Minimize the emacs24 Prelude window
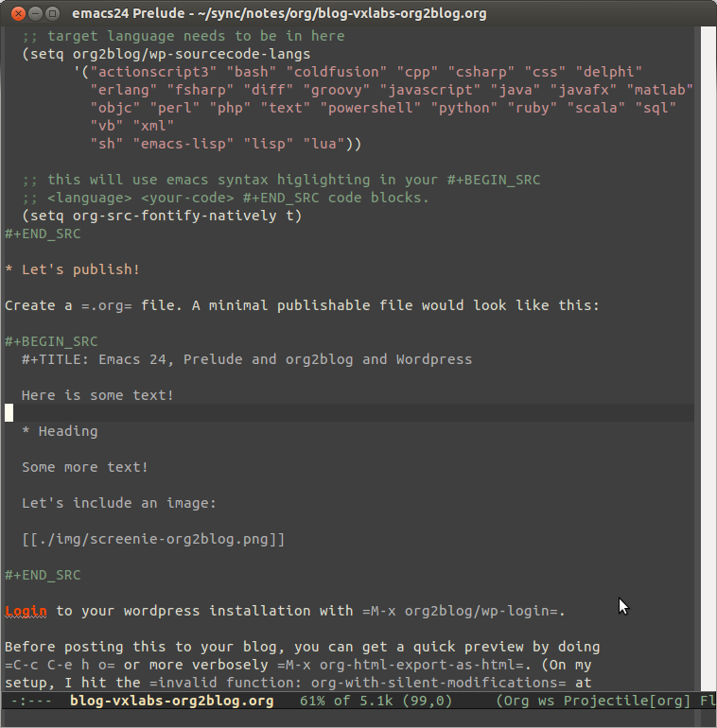Viewport: 717px width, 728px height. pos(35,13)
